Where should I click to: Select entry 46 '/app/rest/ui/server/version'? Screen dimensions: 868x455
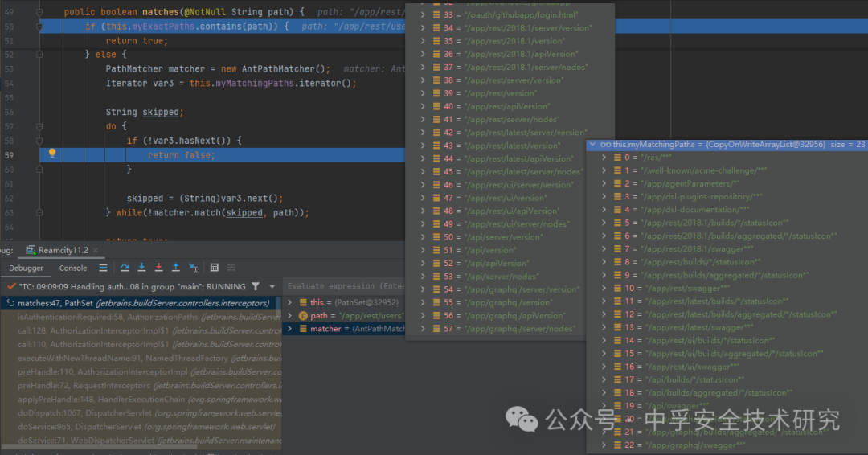pyautogui.click(x=496, y=185)
